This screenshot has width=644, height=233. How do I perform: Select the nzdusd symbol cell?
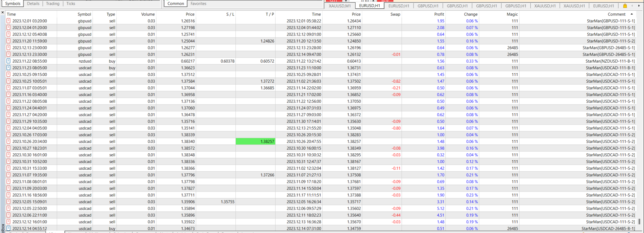(85, 61)
